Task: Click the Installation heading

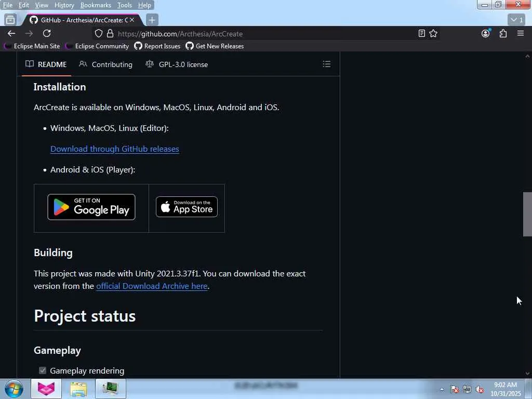Action: [x=60, y=87]
